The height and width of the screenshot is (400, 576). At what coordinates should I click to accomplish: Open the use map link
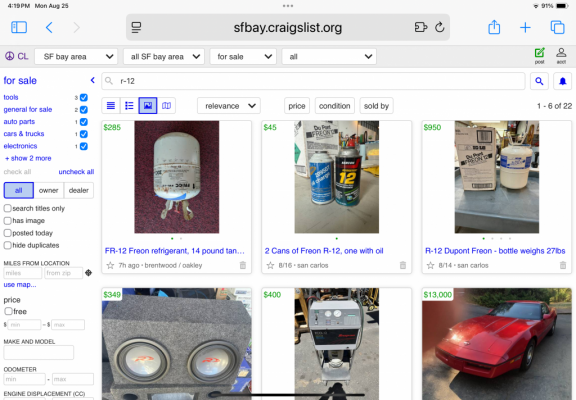click(x=20, y=285)
